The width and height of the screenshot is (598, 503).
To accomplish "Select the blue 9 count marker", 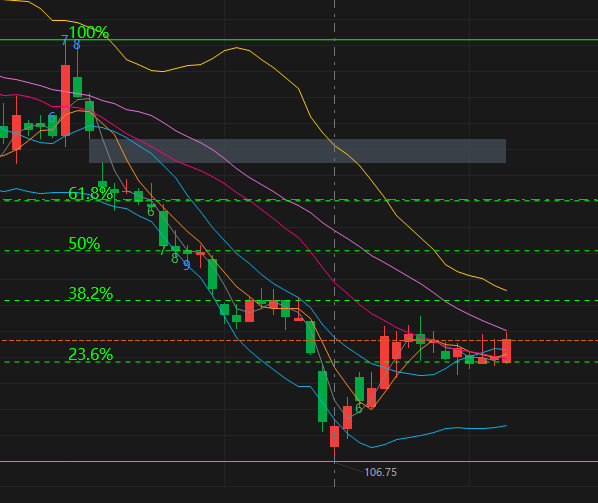I will point(186,265).
